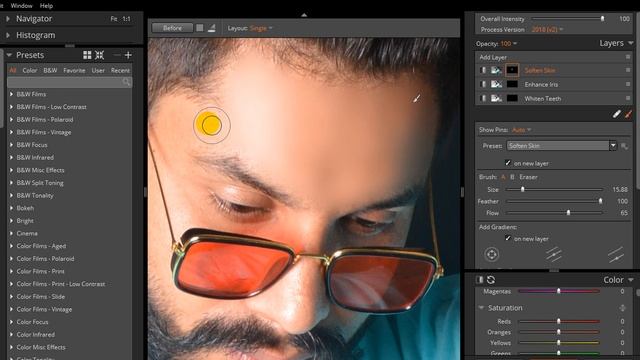Image resolution: width=640 pixels, height=360 pixels.
Task: Click the magnifier icon in preset search
Action: coord(127,82)
